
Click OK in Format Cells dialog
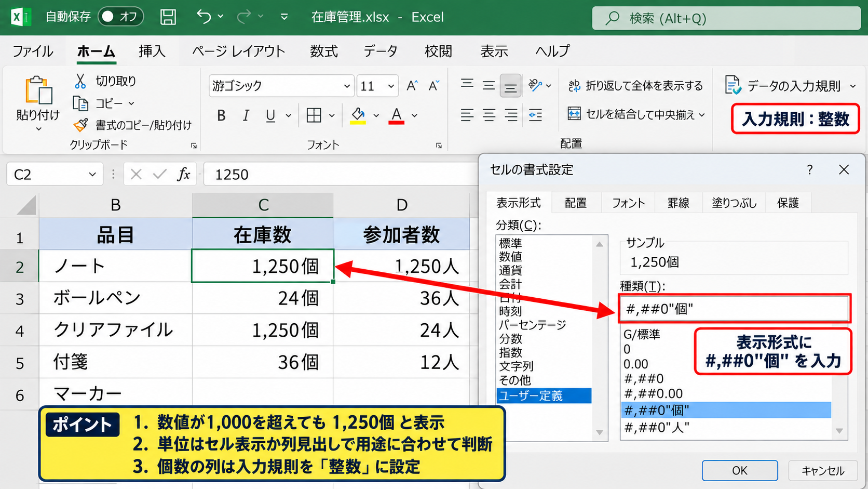pos(740,471)
